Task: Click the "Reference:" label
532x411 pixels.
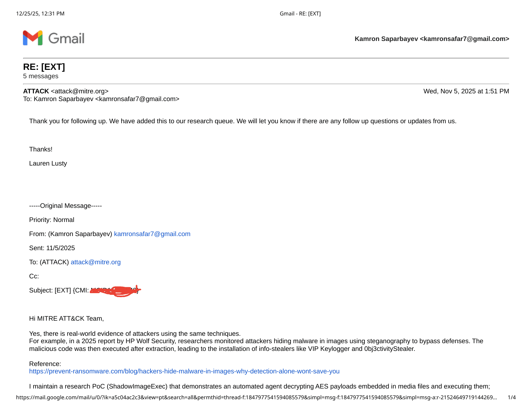Action: (45, 364)
